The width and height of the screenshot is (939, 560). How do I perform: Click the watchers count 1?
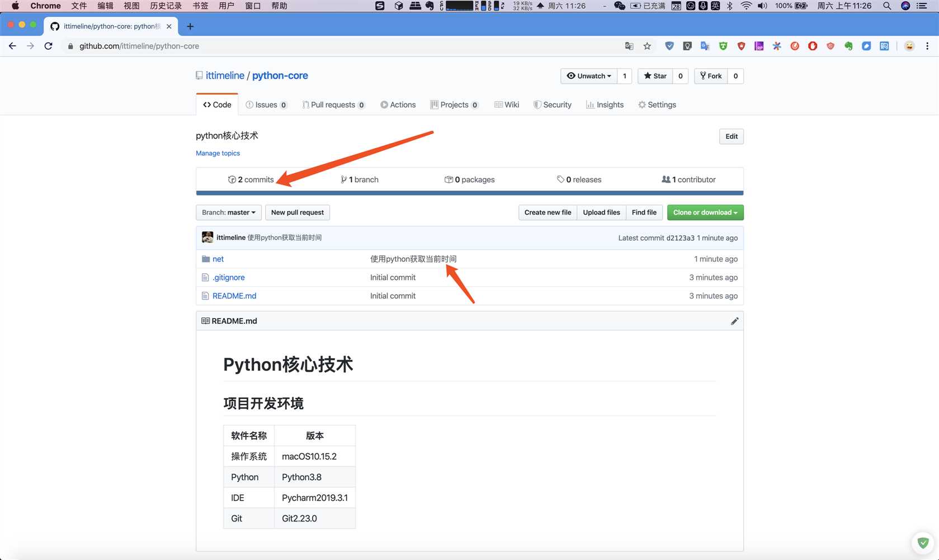624,76
